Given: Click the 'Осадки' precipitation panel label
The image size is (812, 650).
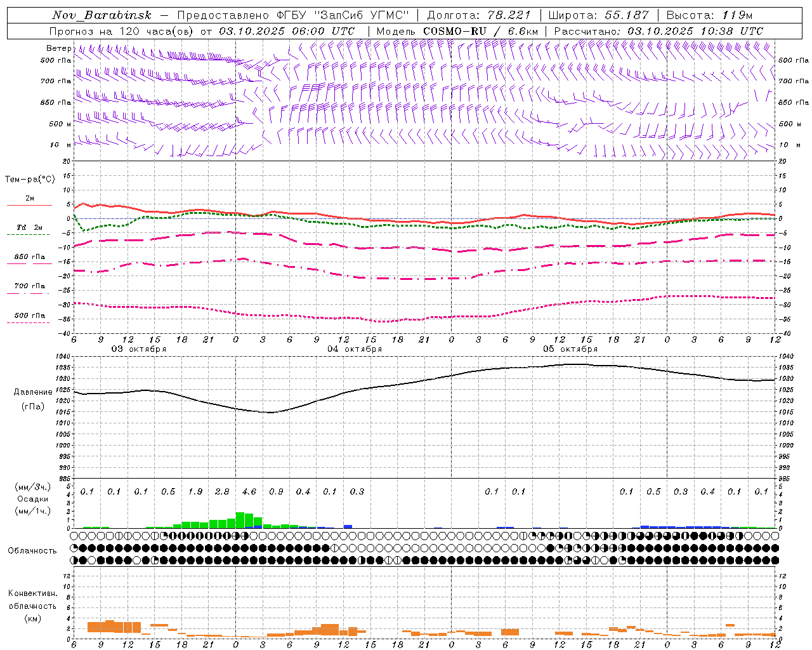Looking at the screenshot, I should pyautogui.click(x=32, y=499).
